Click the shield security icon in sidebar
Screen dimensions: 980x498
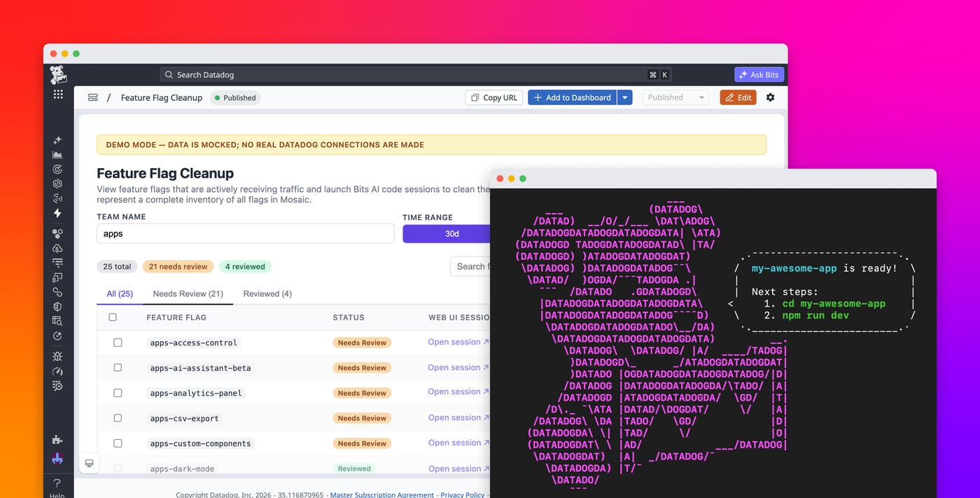[57, 306]
